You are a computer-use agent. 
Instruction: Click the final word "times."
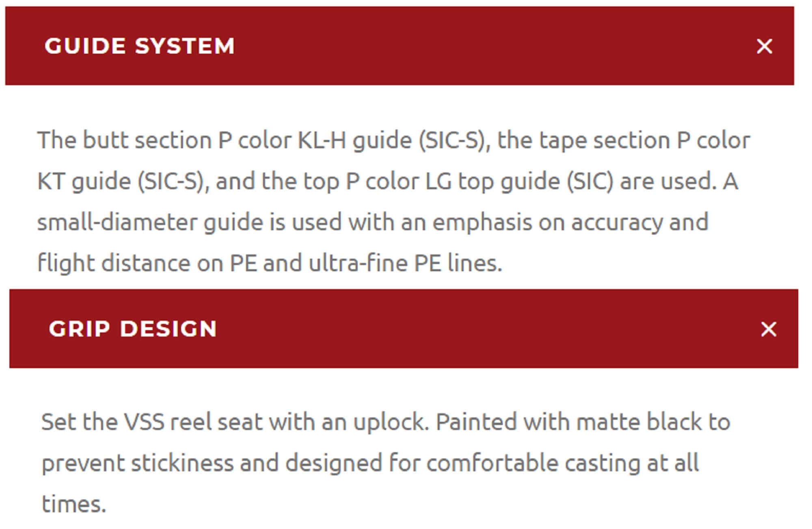[73, 504]
